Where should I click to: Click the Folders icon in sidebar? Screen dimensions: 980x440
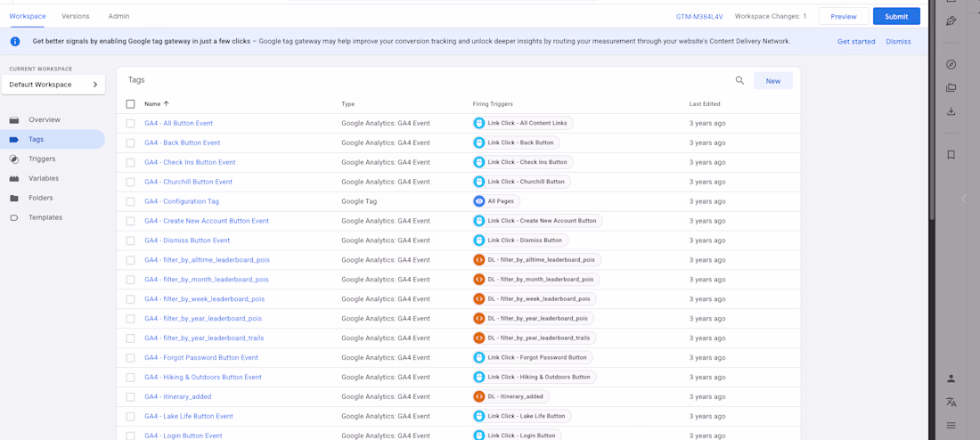[14, 198]
